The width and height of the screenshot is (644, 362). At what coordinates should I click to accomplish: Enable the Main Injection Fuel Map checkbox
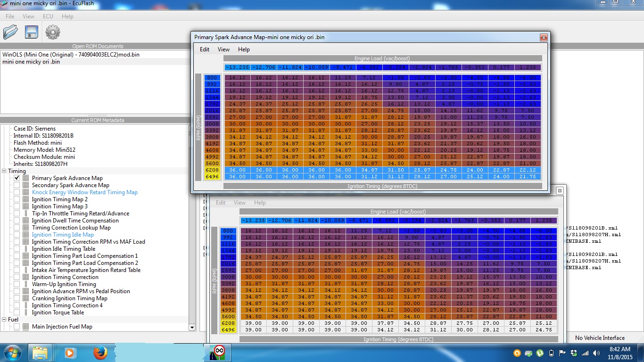tap(17, 327)
